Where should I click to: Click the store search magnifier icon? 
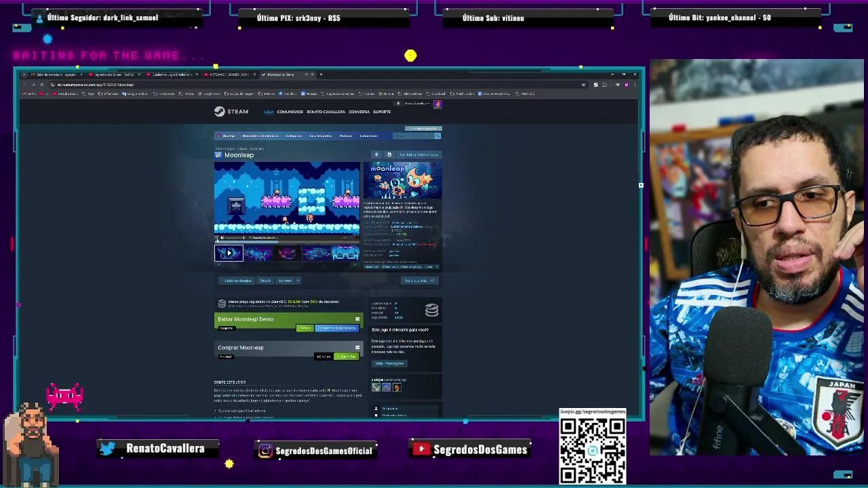437,136
